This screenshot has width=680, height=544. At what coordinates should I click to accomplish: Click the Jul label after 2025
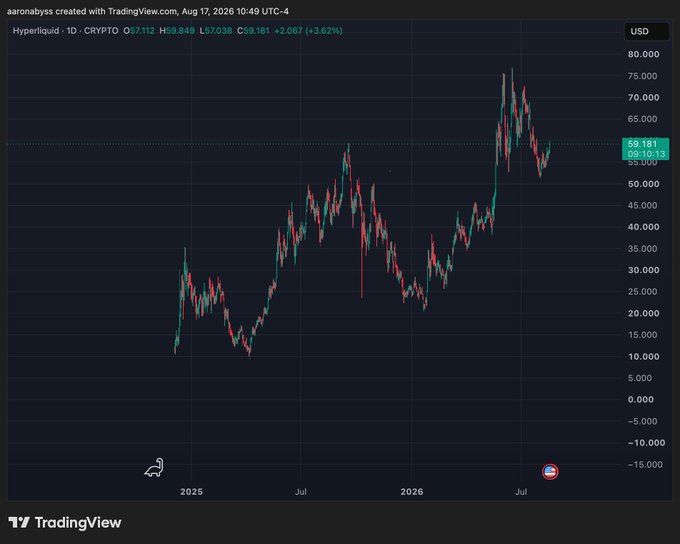tap(301, 492)
